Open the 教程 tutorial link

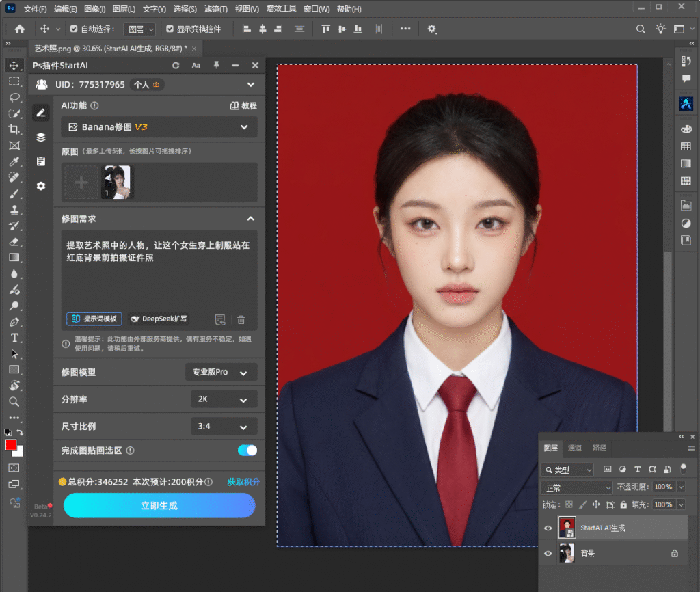click(x=244, y=106)
